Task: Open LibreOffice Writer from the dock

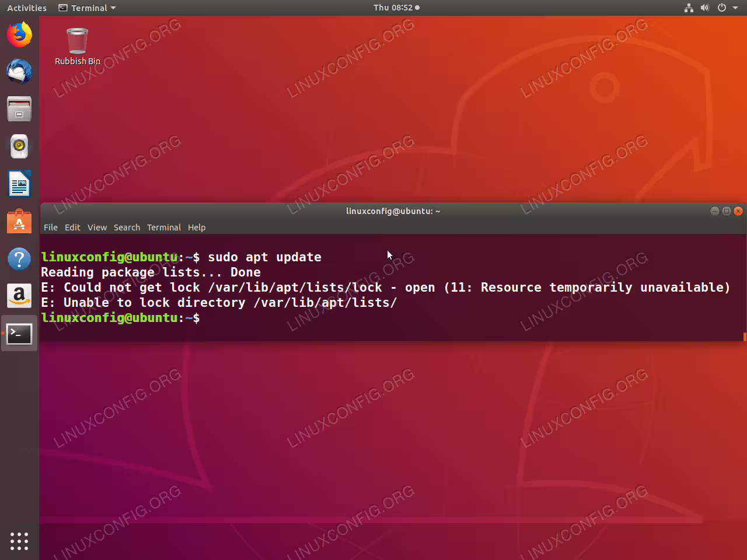Action: pyautogui.click(x=19, y=184)
